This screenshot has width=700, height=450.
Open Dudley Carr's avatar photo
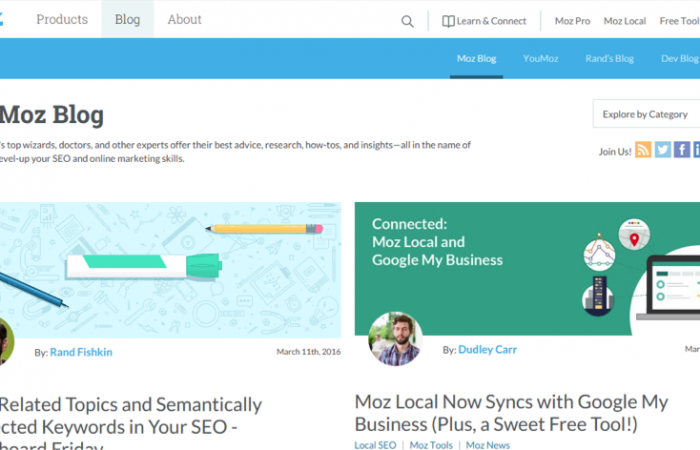(396, 339)
